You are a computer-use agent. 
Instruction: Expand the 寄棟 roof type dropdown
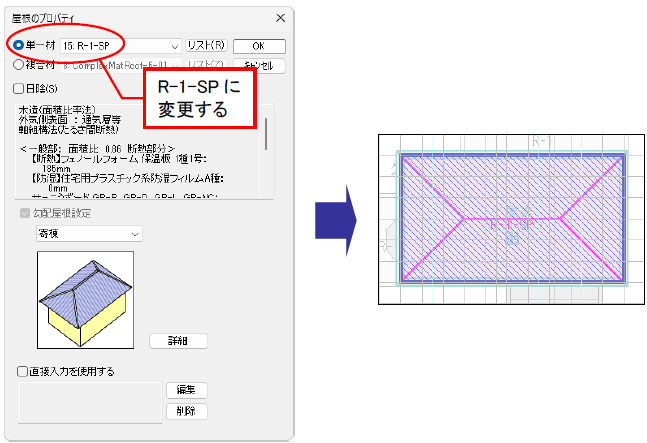(x=136, y=233)
